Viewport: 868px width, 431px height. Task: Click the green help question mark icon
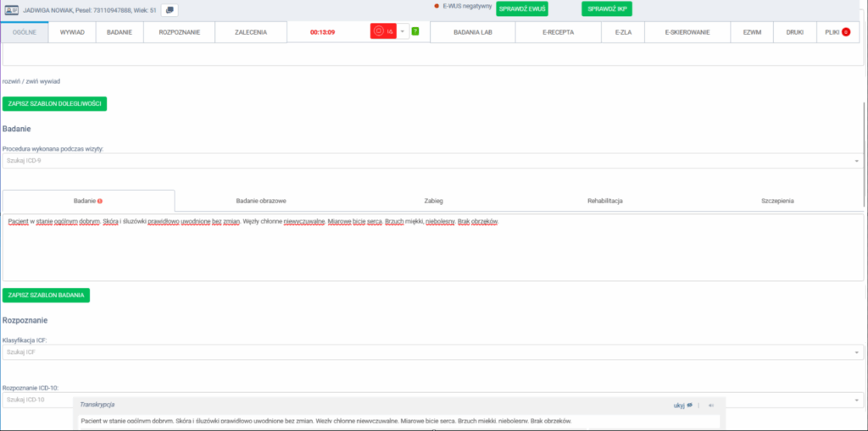point(415,31)
